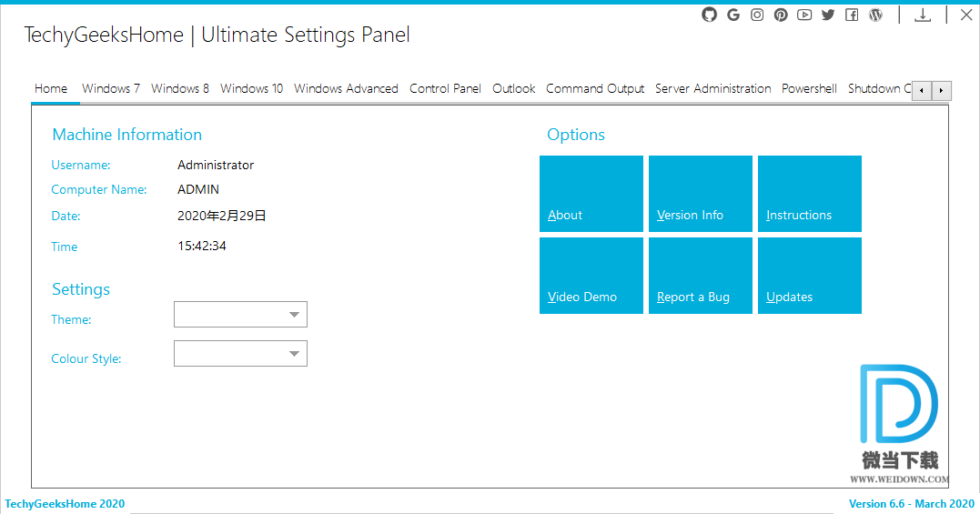Open the Server Administration tab

713,88
